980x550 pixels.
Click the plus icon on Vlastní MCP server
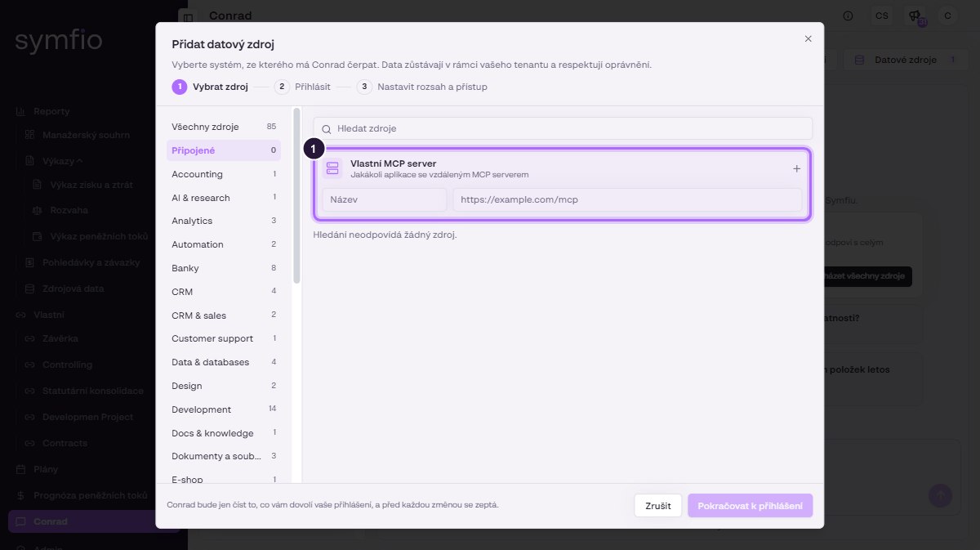coord(797,168)
